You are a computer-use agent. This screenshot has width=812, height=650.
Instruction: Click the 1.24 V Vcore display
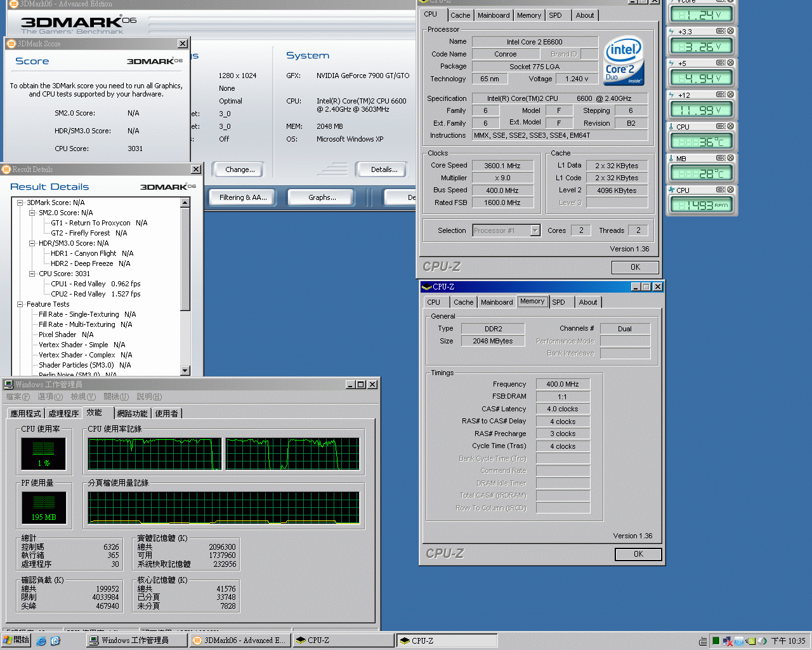point(701,14)
